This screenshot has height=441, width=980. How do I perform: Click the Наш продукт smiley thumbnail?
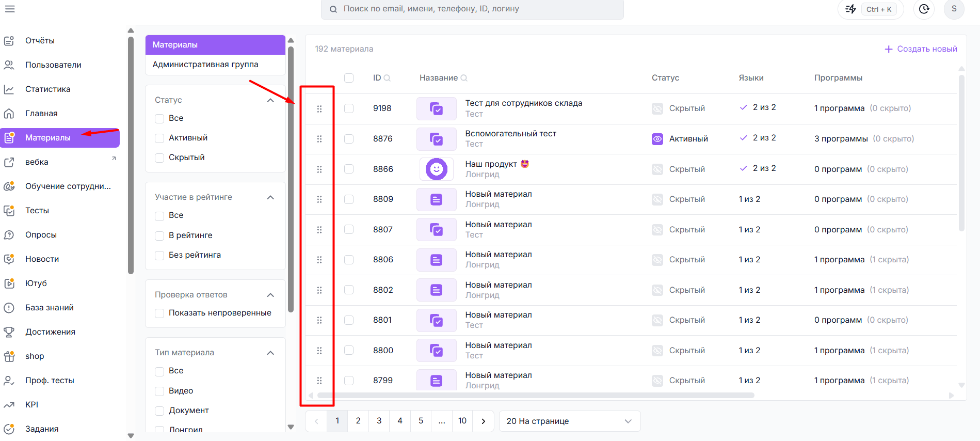point(437,169)
